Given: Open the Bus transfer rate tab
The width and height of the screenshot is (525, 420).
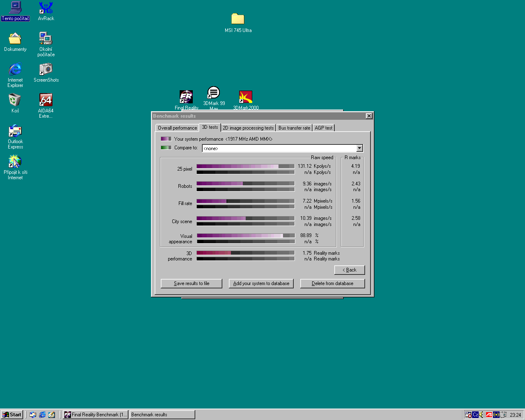Looking at the screenshot, I should 294,128.
